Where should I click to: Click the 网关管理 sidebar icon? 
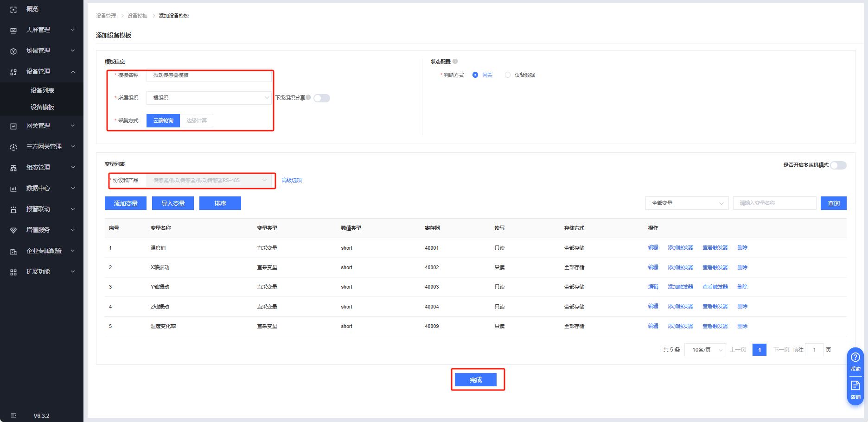13,126
